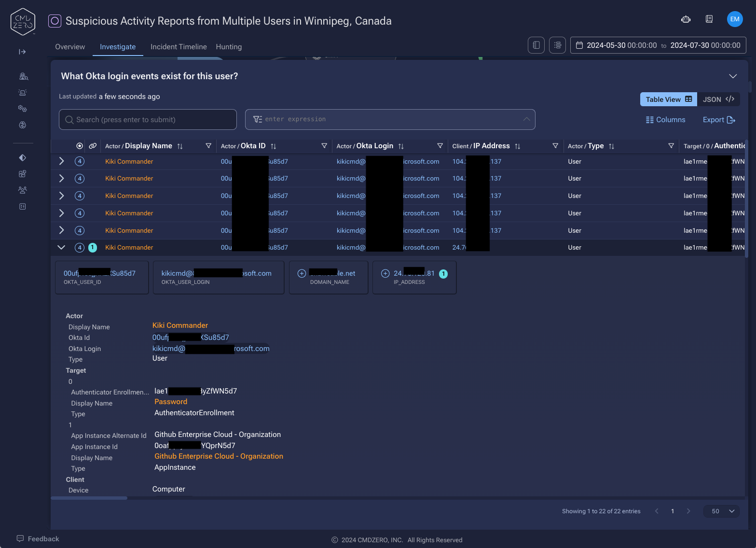The width and height of the screenshot is (756, 548).
Task: Click the Feedback button
Action: [38, 539]
